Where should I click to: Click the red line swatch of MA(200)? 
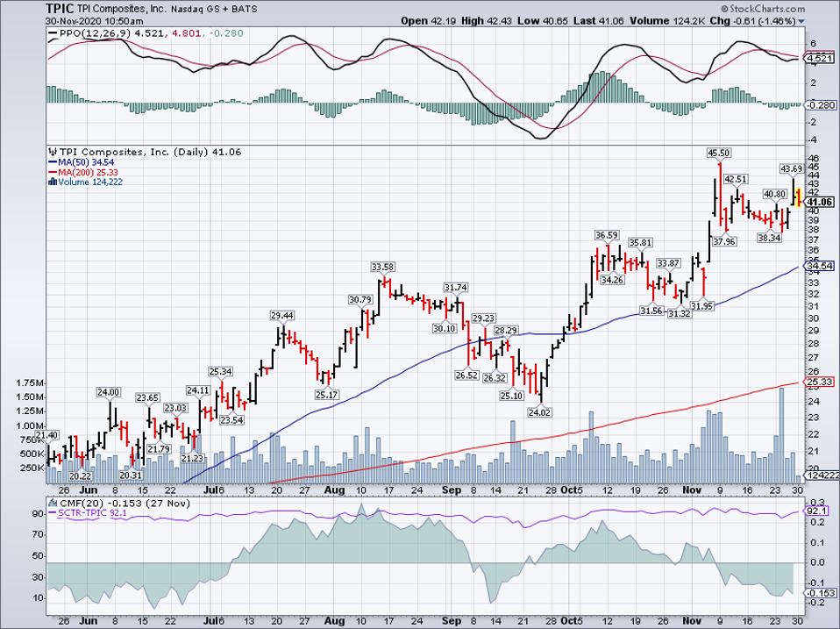(53, 173)
